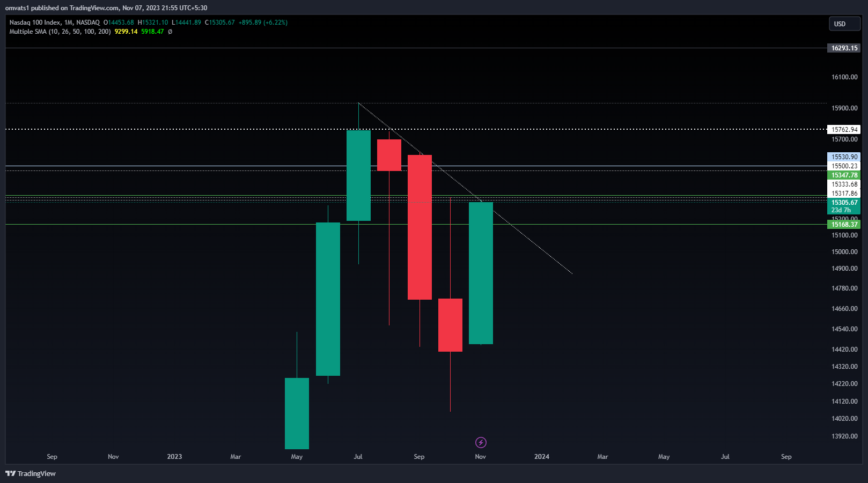Click the Multiple SMA indicator legend

[x=60, y=32]
